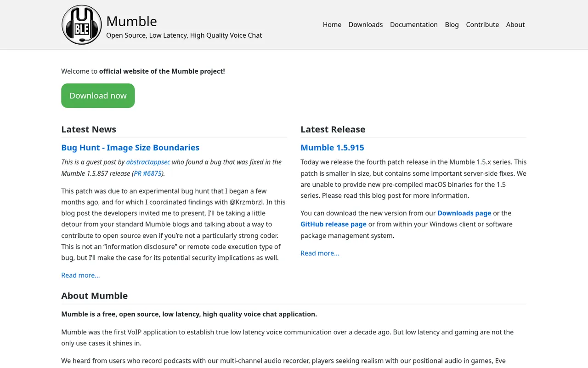Click the Mumble headset logo
This screenshot has height=368, width=588.
coord(82,25)
